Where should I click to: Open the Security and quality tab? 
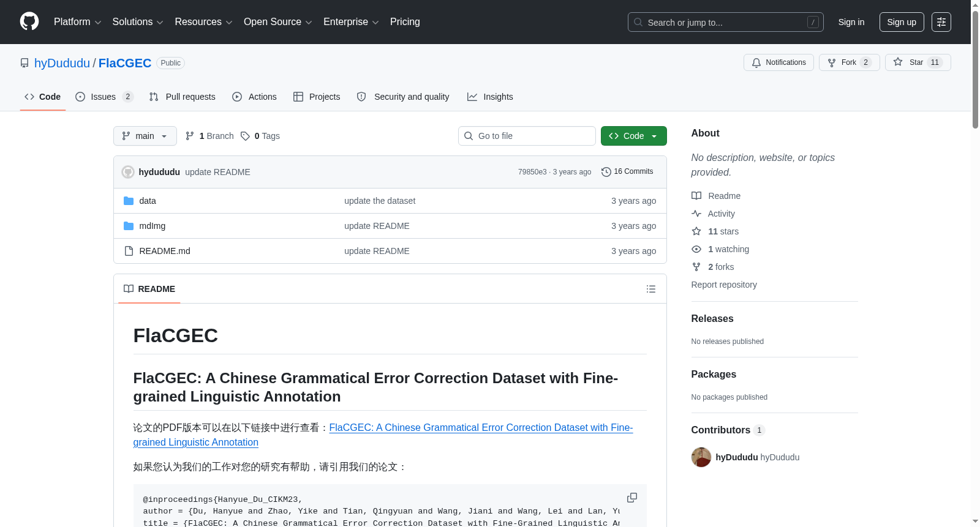(x=403, y=97)
